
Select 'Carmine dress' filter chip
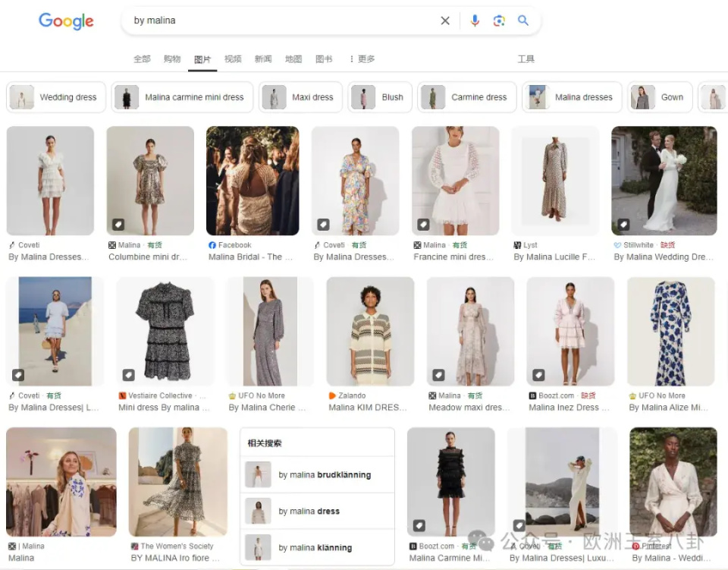[466, 97]
